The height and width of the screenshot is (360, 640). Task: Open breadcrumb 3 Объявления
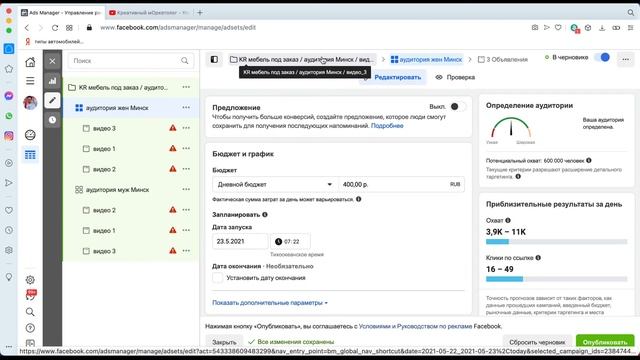tap(503, 60)
